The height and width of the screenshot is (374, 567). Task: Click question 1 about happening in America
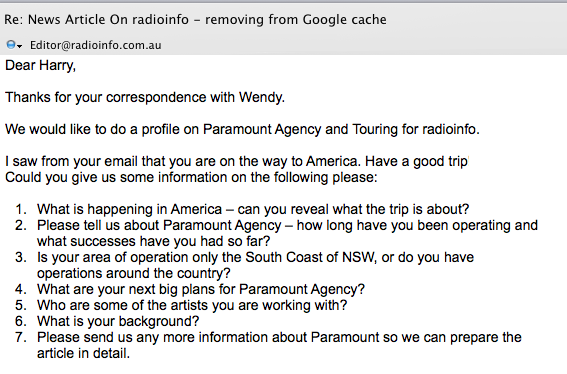[253, 209]
